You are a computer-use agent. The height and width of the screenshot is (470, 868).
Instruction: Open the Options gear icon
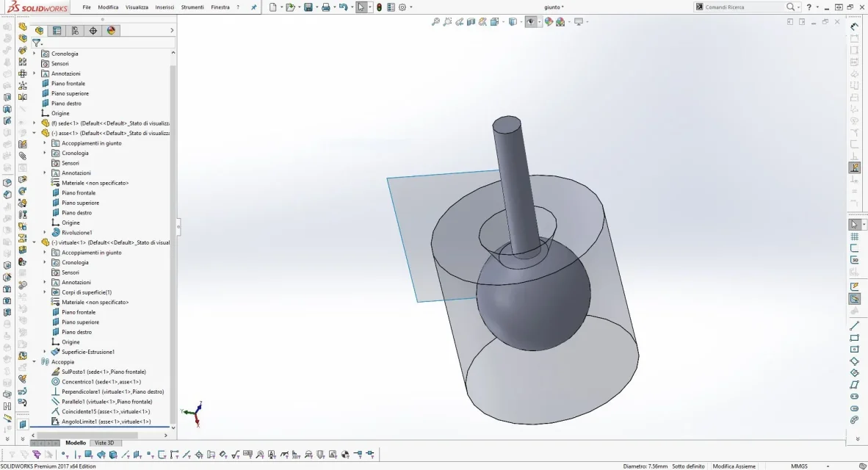click(402, 7)
